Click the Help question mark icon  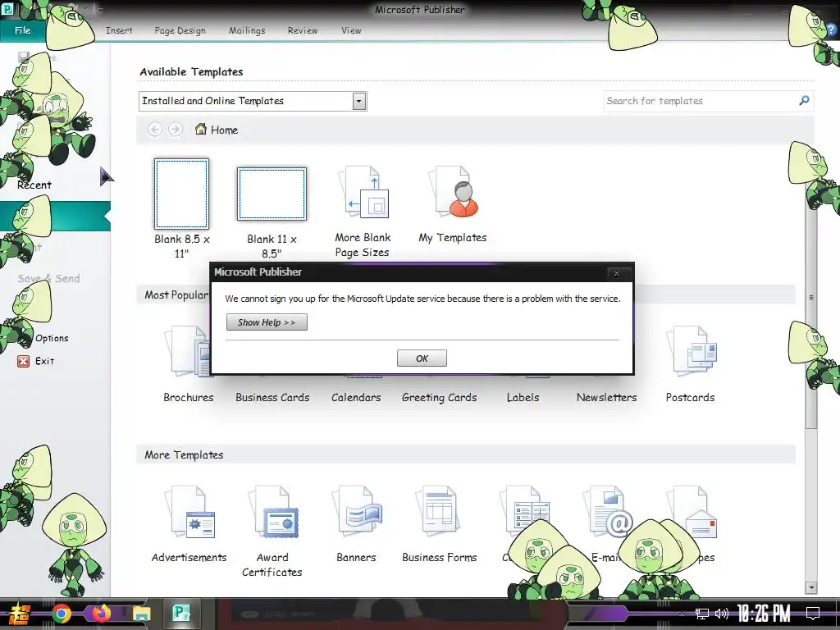coord(830,30)
